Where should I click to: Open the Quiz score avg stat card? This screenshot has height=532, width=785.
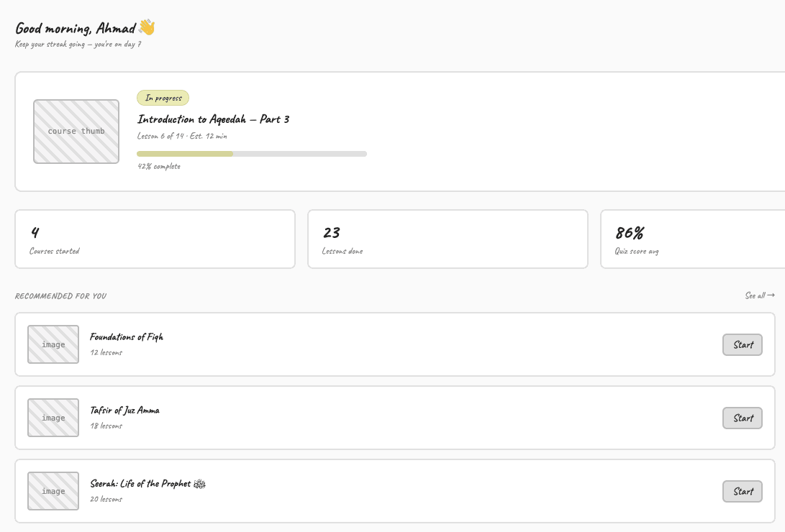click(x=693, y=239)
